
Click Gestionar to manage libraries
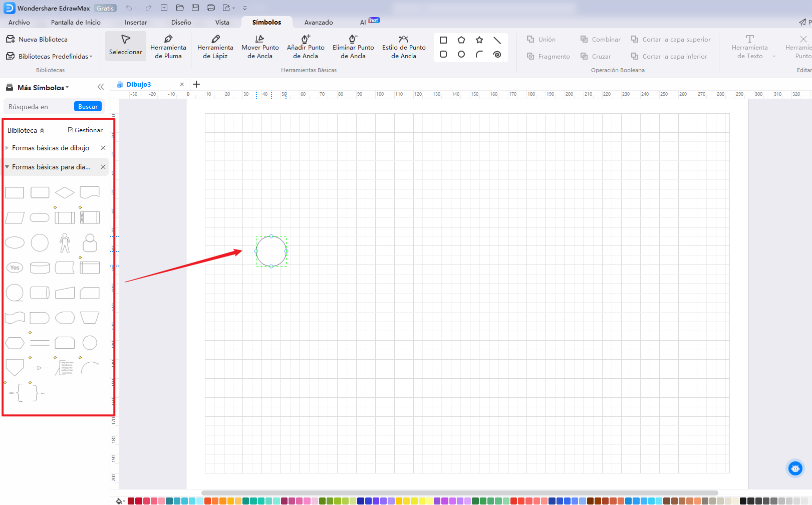85,130
